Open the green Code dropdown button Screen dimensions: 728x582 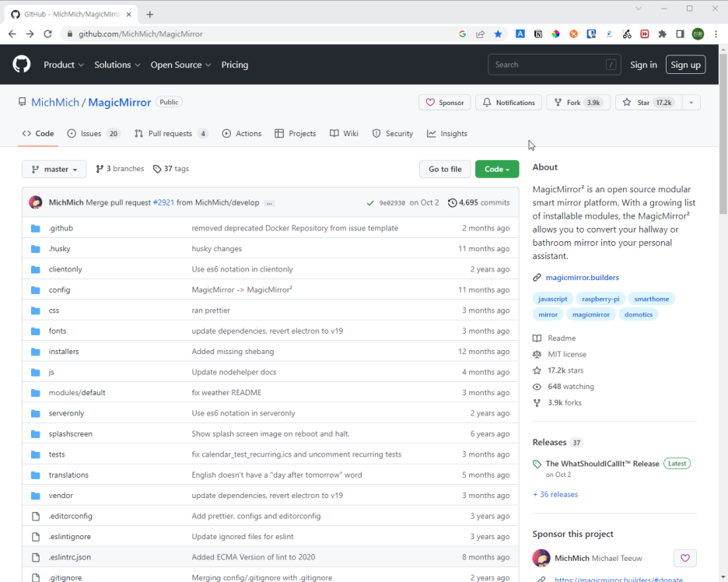(x=497, y=169)
